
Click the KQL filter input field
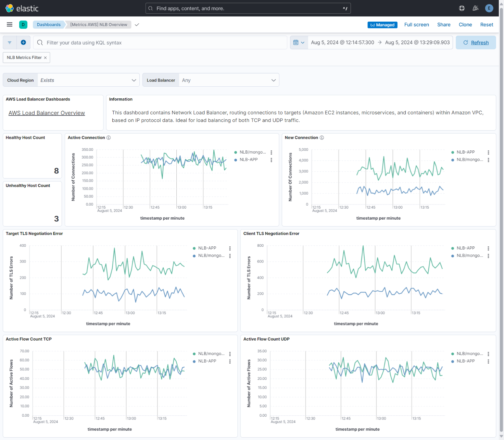(x=160, y=42)
